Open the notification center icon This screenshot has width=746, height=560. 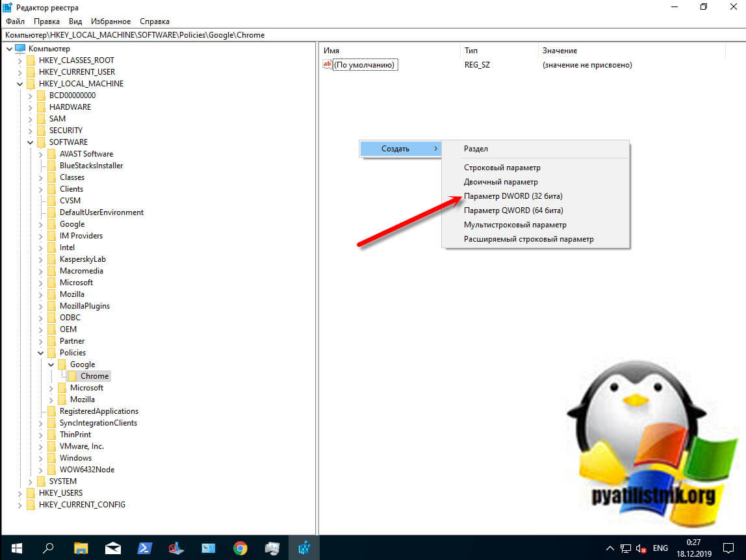(728, 548)
